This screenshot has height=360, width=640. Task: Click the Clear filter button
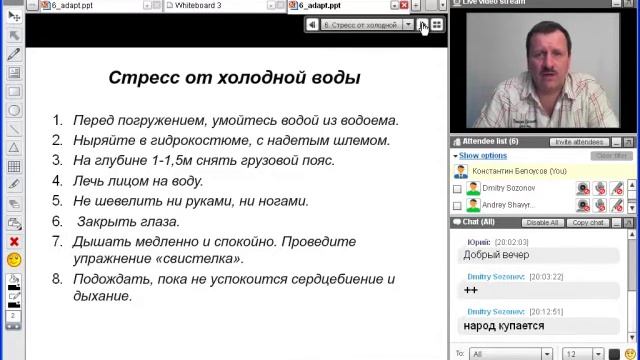coord(611,156)
